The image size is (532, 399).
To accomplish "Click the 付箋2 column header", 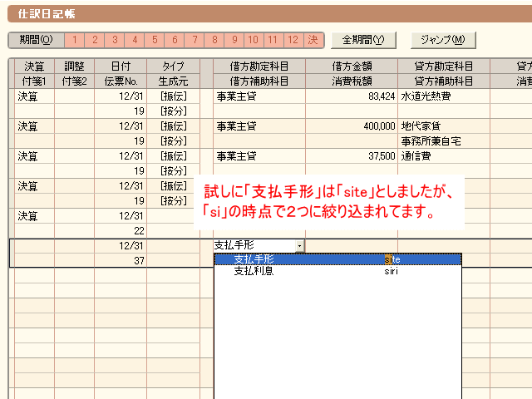I will click(x=74, y=81).
